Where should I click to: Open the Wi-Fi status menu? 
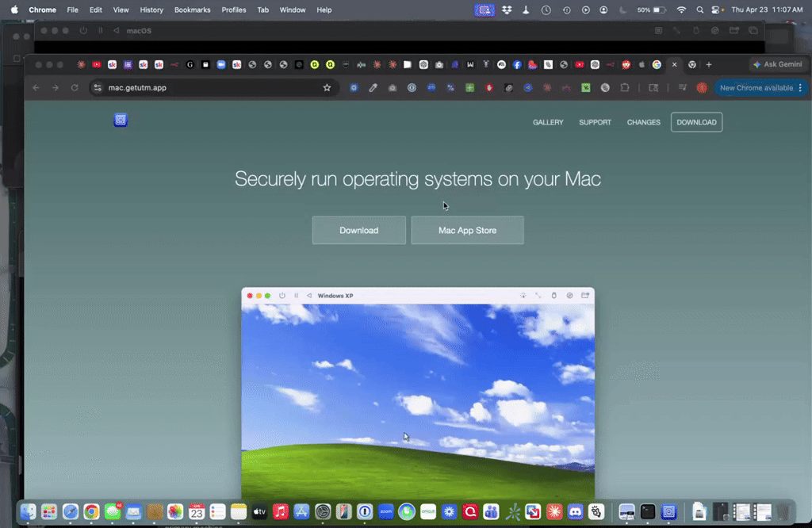point(681,10)
